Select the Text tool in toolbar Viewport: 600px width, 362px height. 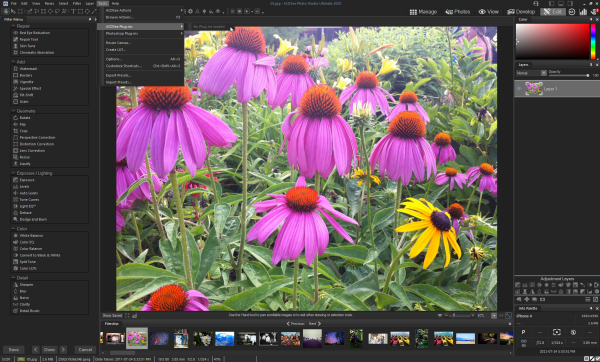[x=73, y=11]
